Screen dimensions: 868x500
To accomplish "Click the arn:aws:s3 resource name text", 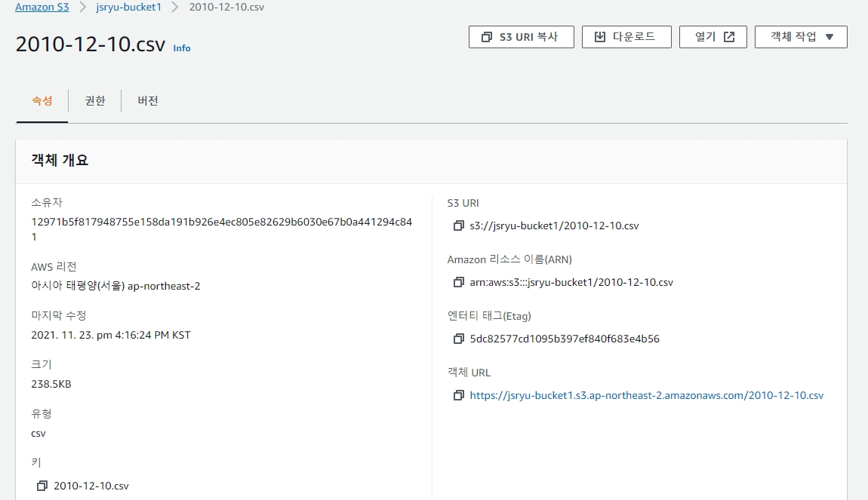I will click(x=571, y=283).
